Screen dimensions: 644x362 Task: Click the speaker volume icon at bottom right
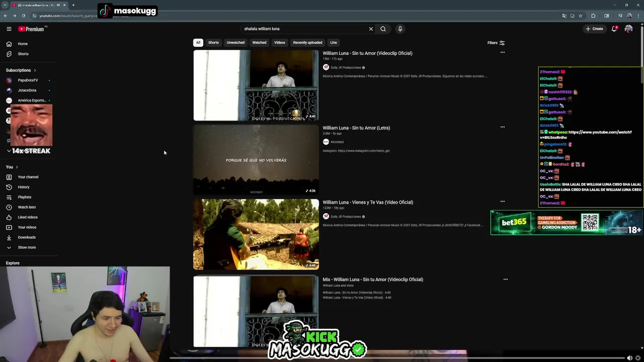tap(629, 358)
